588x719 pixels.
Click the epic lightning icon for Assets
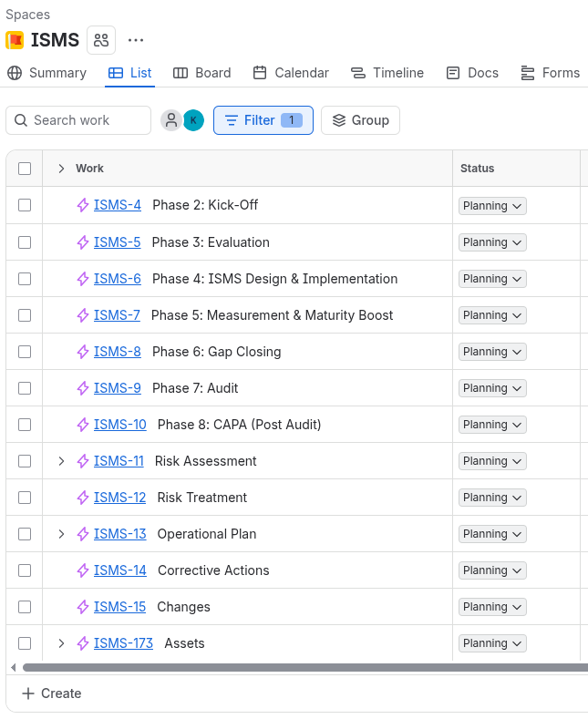[83, 643]
